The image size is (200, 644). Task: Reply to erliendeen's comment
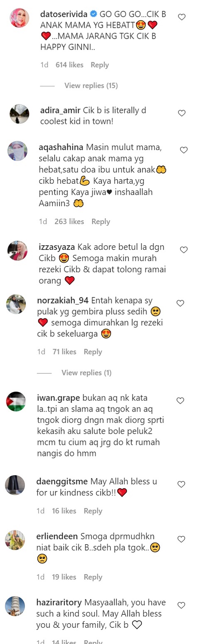tap(93, 577)
